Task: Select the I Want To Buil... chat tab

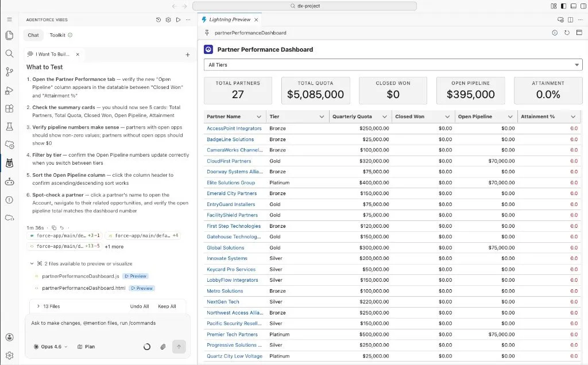Action: coord(52,55)
